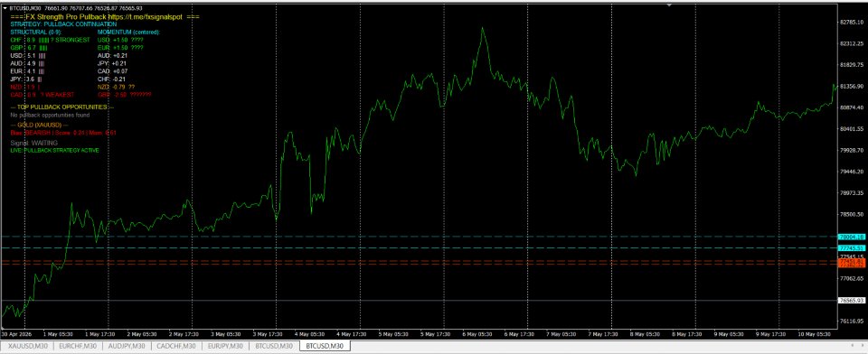Select the 'GBP: 6.7' structural row
Viewport: 868px width, 354px height.
pos(29,48)
